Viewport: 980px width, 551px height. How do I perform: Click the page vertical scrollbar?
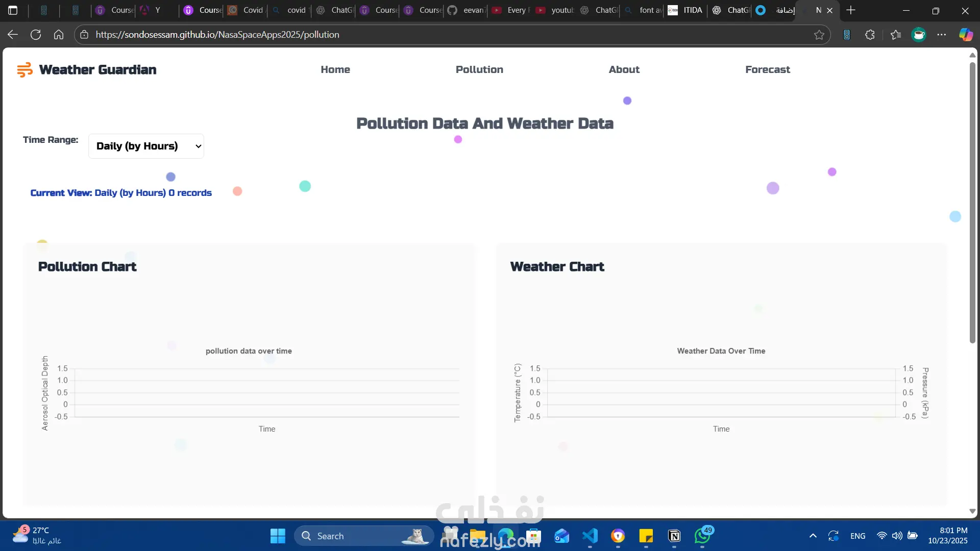point(972,204)
